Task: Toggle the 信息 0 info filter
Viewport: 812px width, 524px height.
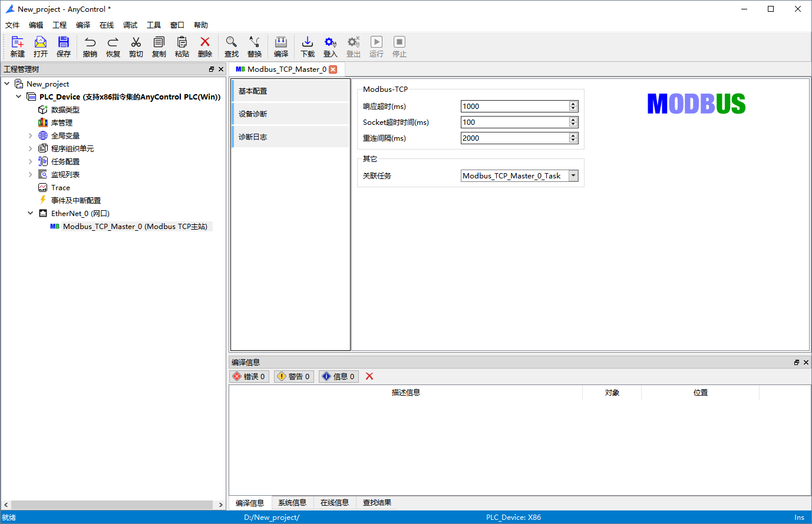Action: point(339,376)
